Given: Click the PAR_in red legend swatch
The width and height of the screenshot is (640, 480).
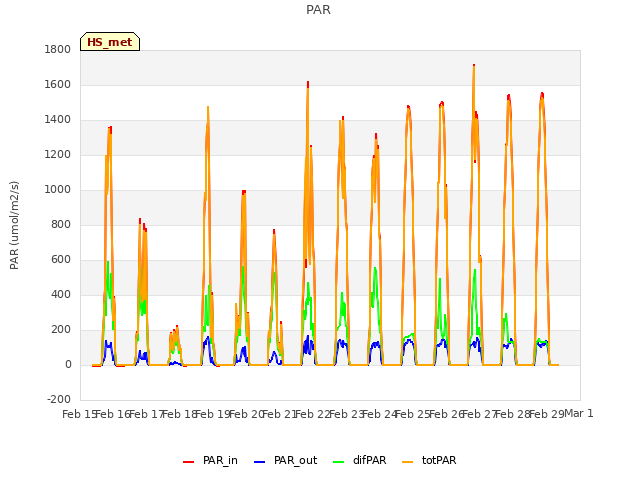Looking at the screenshot, I should point(188,462).
